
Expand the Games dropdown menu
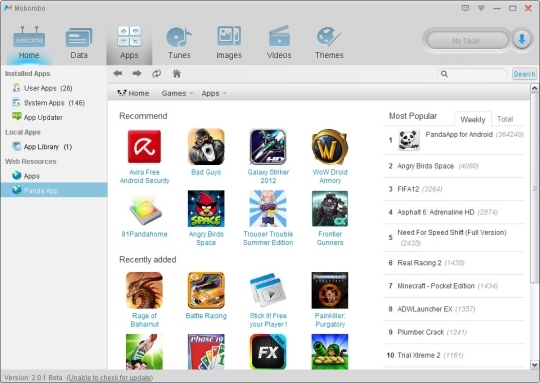pyautogui.click(x=177, y=93)
